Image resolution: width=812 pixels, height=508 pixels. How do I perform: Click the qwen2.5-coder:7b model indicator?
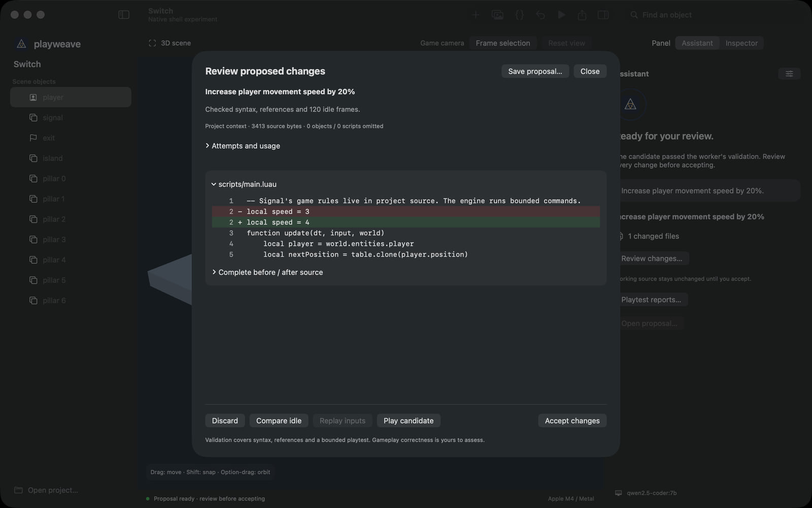(x=646, y=493)
